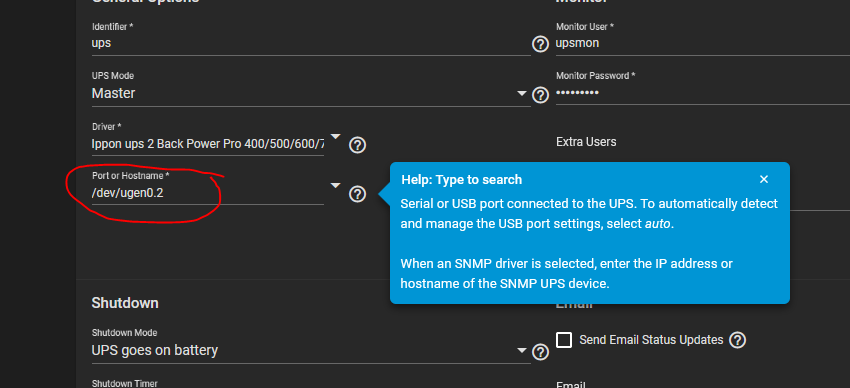
Task: Select the Master value in UPS Mode
Action: pyautogui.click(x=113, y=94)
